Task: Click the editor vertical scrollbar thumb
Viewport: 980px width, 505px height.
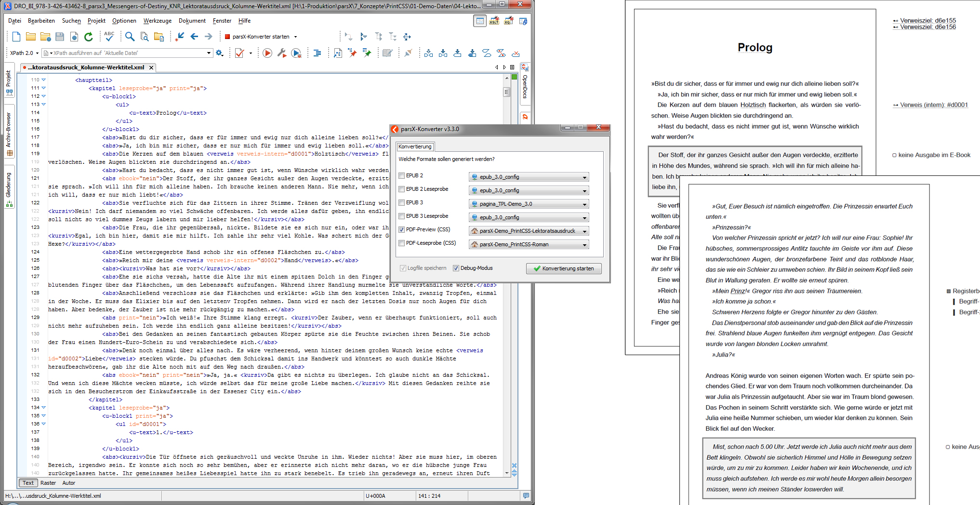Action: (506, 92)
